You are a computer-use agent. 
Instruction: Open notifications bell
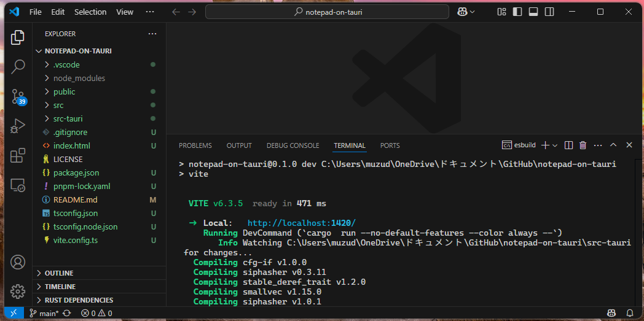[x=630, y=313]
